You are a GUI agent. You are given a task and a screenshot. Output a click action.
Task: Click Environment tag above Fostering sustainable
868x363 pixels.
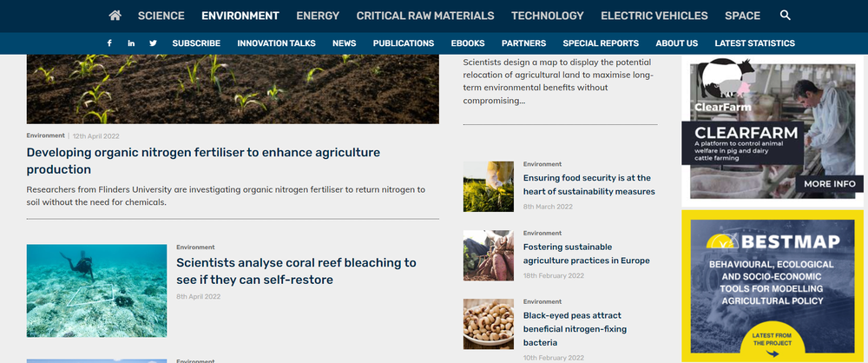[x=542, y=233]
